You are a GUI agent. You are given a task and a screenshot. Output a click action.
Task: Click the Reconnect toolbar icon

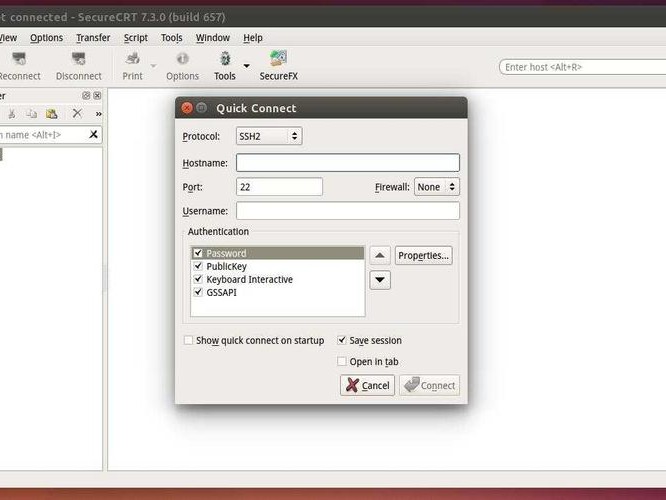click(19, 59)
